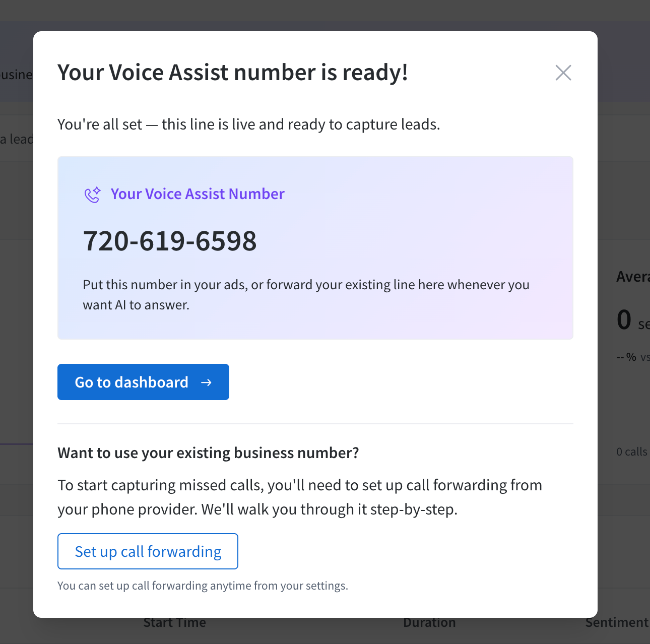The width and height of the screenshot is (650, 644).
Task: Dismiss the Voice Assist ready dialog
Action: pos(563,73)
